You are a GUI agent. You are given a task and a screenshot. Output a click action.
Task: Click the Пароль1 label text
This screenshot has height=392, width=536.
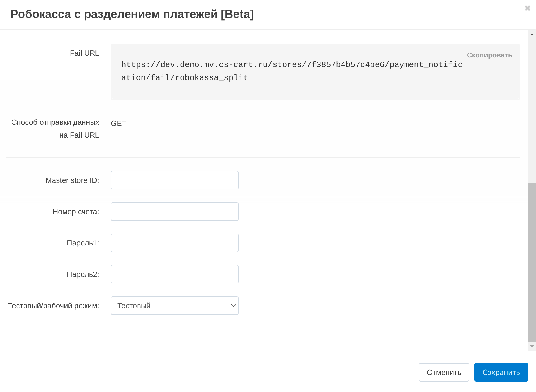pyautogui.click(x=83, y=243)
